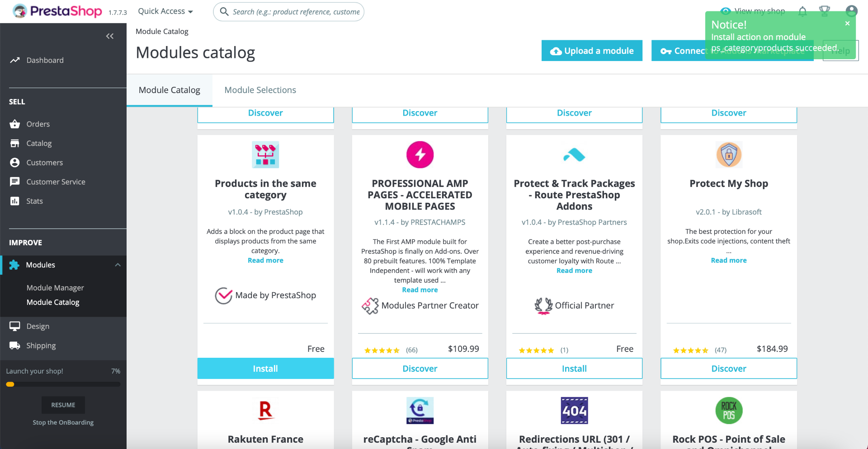Open the trophy gamification icon

coord(825,11)
